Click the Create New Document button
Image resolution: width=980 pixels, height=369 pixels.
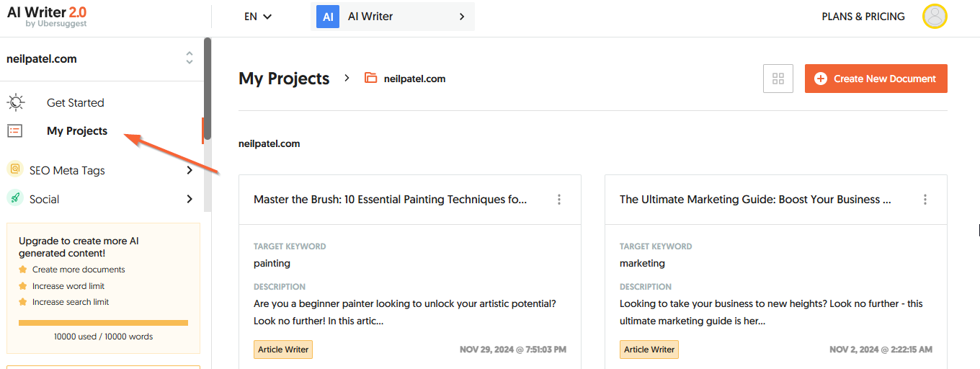pos(876,79)
